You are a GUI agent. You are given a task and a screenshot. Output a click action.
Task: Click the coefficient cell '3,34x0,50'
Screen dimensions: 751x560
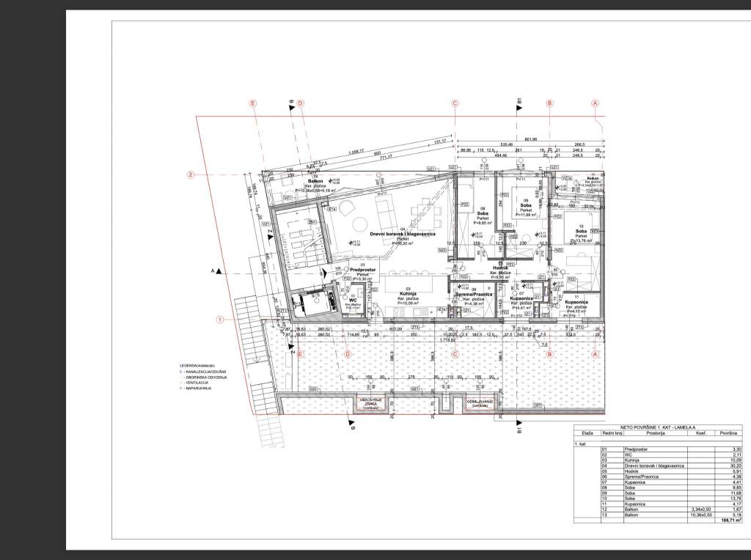[701, 509]
